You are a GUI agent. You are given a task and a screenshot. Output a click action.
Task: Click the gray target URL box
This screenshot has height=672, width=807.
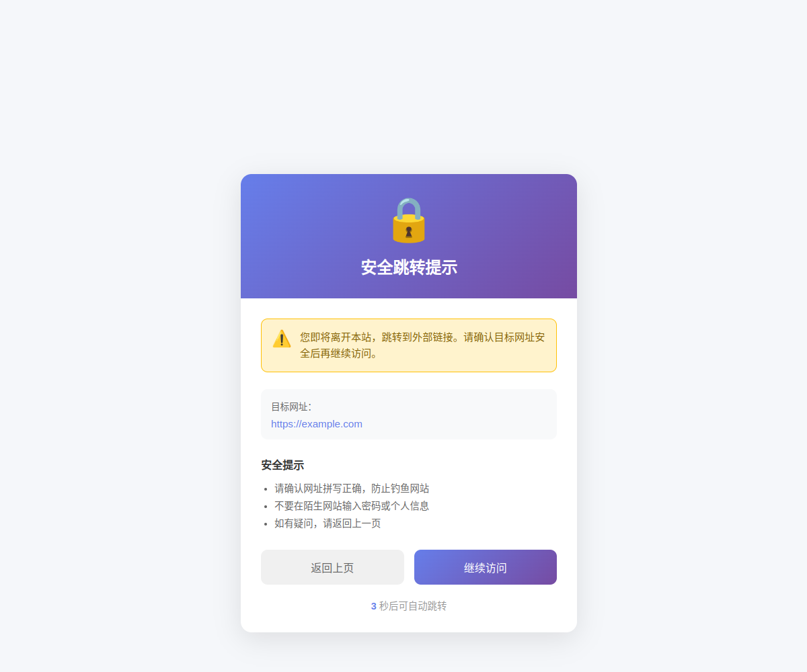(409, 414)
